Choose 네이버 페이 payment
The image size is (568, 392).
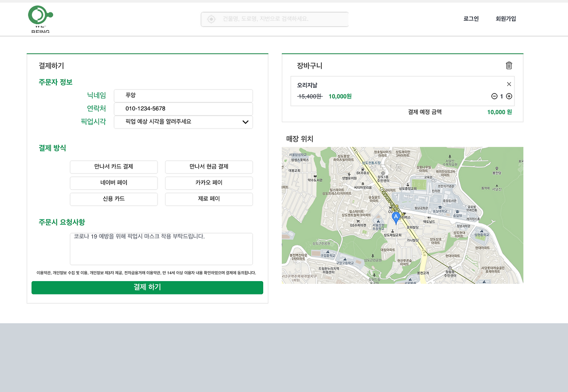(x=114, y=183)
